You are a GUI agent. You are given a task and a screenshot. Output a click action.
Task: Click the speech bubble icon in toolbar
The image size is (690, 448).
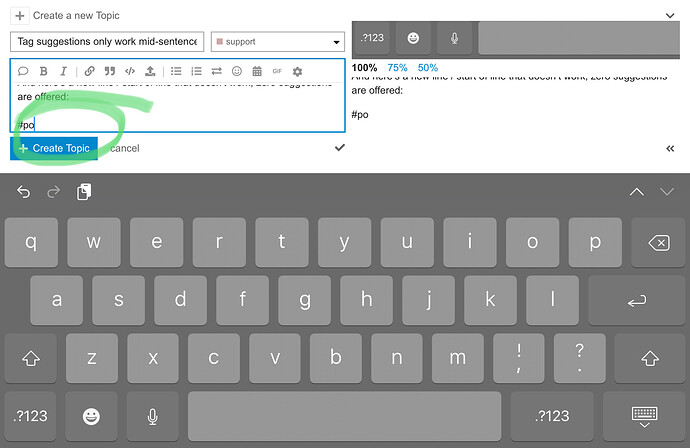click(23, 71)
